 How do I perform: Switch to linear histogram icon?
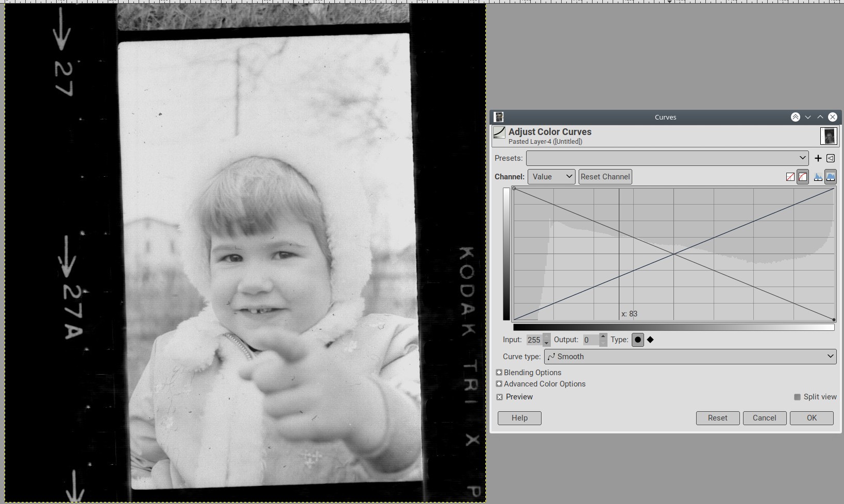pyautogui.click(x=818, y=177)
